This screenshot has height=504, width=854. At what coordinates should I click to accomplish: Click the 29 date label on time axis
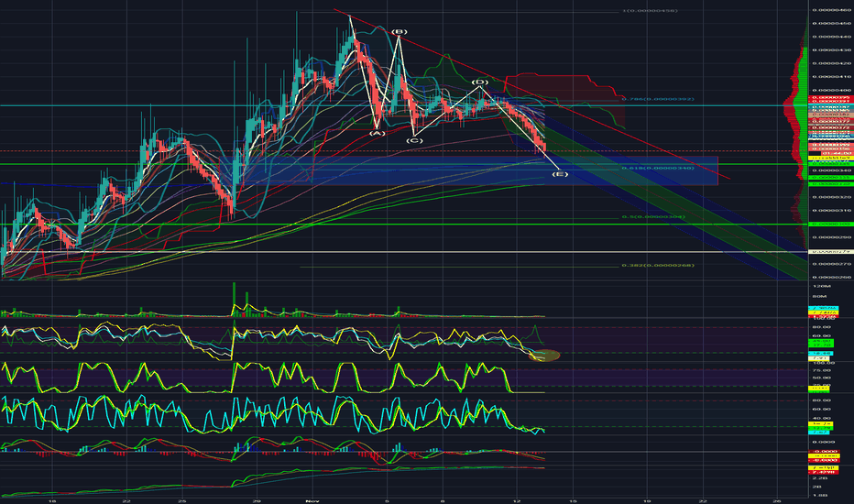[257, 500]
